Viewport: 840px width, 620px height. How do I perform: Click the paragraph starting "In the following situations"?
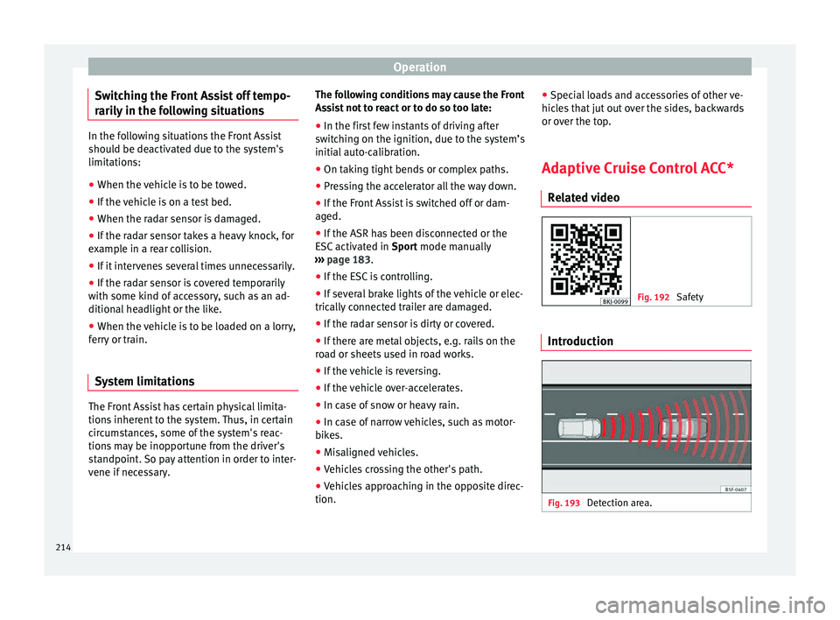click(185, 149)
